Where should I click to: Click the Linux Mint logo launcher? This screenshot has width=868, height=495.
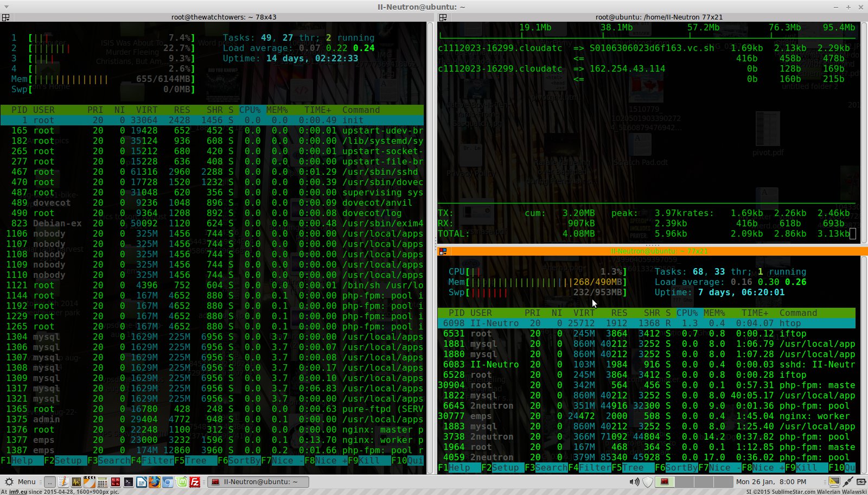click(x=181, y=482)
